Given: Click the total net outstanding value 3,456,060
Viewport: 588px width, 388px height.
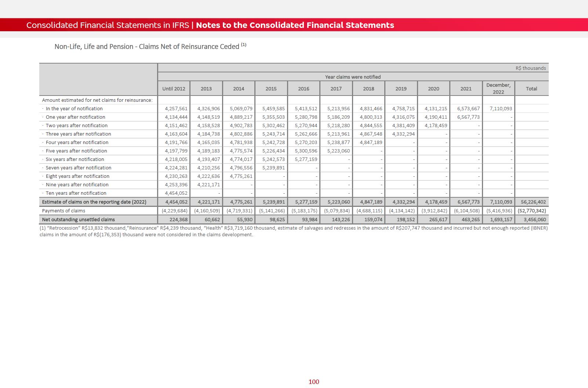Looking at the screenshot, I should (x=535, y=219).
